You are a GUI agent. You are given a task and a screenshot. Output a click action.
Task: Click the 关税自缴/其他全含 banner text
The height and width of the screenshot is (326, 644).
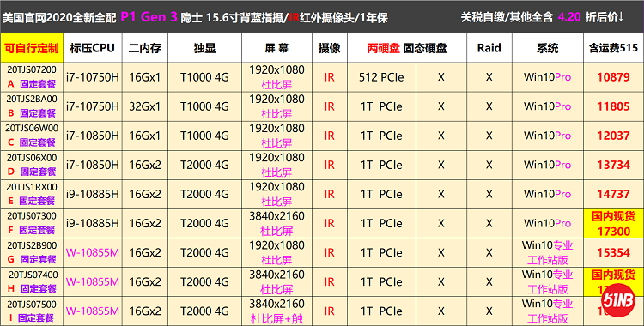point(507,17)
